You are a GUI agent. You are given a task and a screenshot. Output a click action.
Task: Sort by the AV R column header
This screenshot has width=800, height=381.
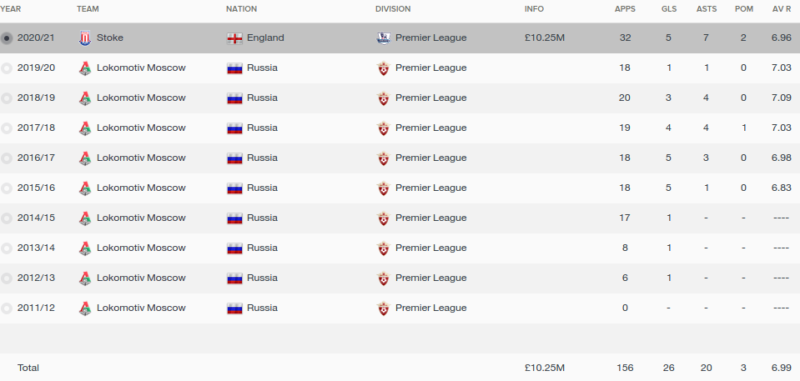(782, 9)
